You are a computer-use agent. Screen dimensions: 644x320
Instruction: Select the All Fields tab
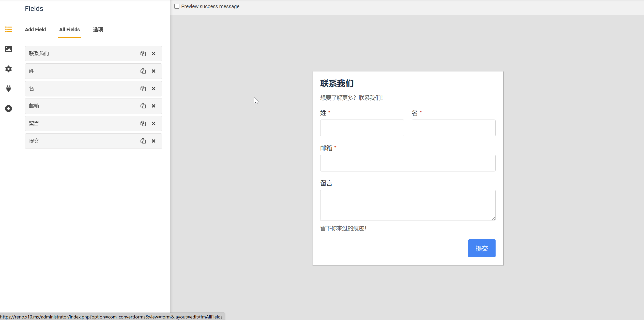69,30
